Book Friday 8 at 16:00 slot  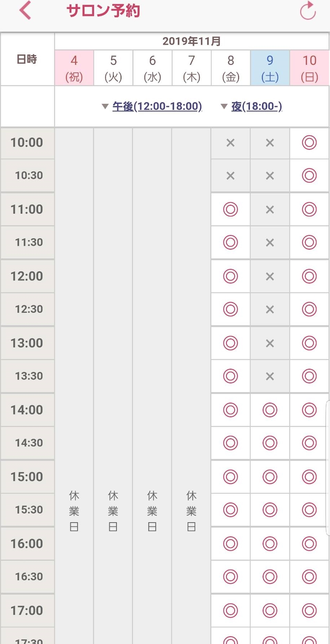[x=231, y=544]
